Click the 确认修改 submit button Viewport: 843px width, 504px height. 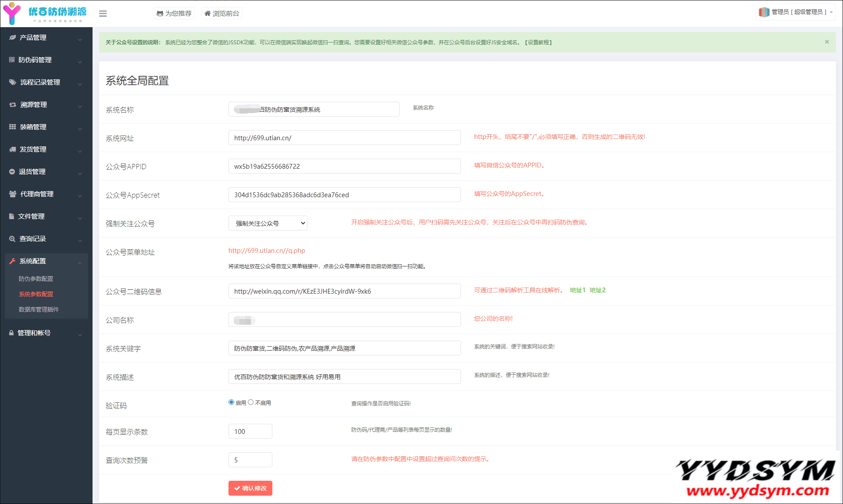pos(250,488)
